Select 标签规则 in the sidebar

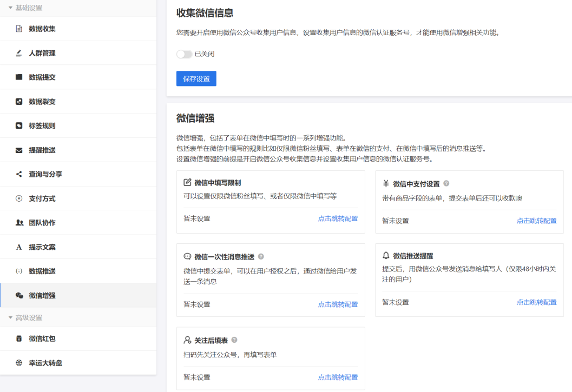(x=78, y=126)
